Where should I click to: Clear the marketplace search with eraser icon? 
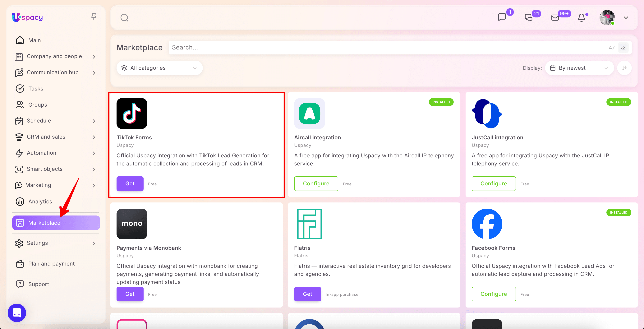(623, 48)
